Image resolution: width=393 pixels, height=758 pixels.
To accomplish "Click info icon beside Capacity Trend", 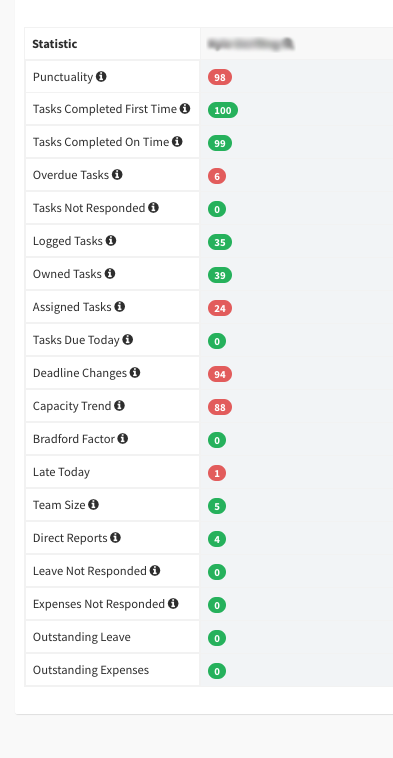I will coord(119,406).
